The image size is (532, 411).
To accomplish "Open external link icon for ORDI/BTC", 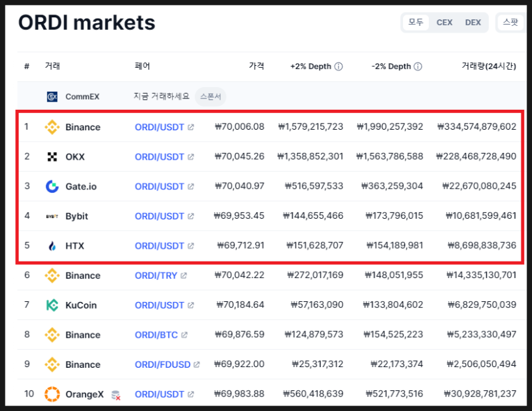I will point(184,335).
